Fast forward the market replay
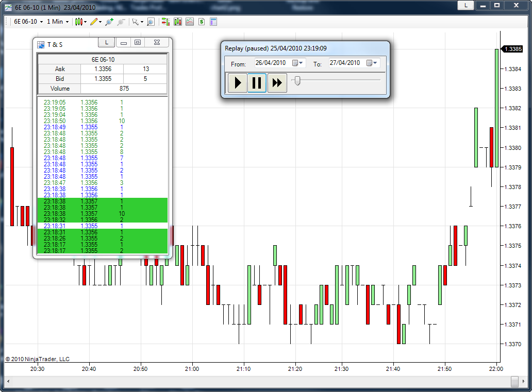532x392 pixels. pos(277,83)
